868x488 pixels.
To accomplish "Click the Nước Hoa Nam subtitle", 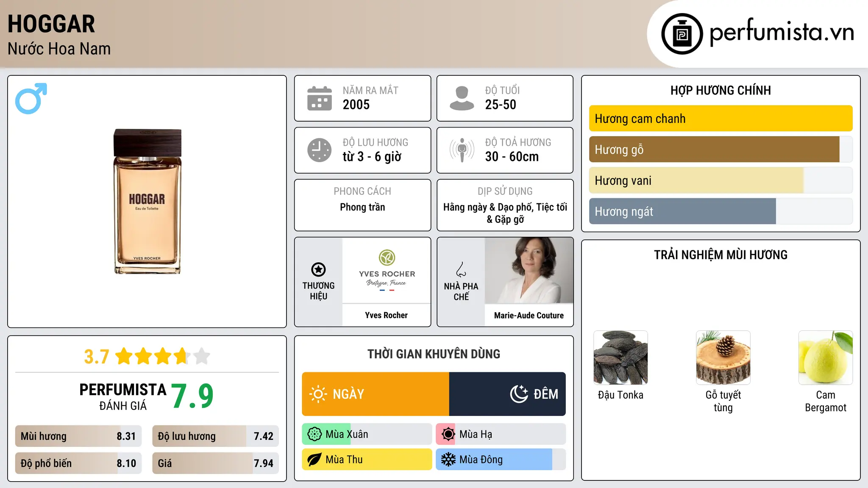I will [59, 49].
